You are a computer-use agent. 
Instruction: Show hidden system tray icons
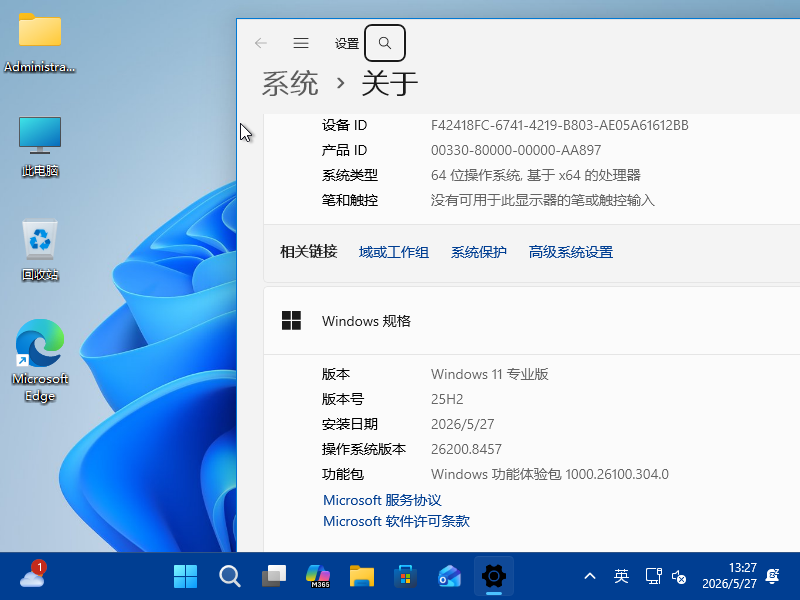(590, 577)
